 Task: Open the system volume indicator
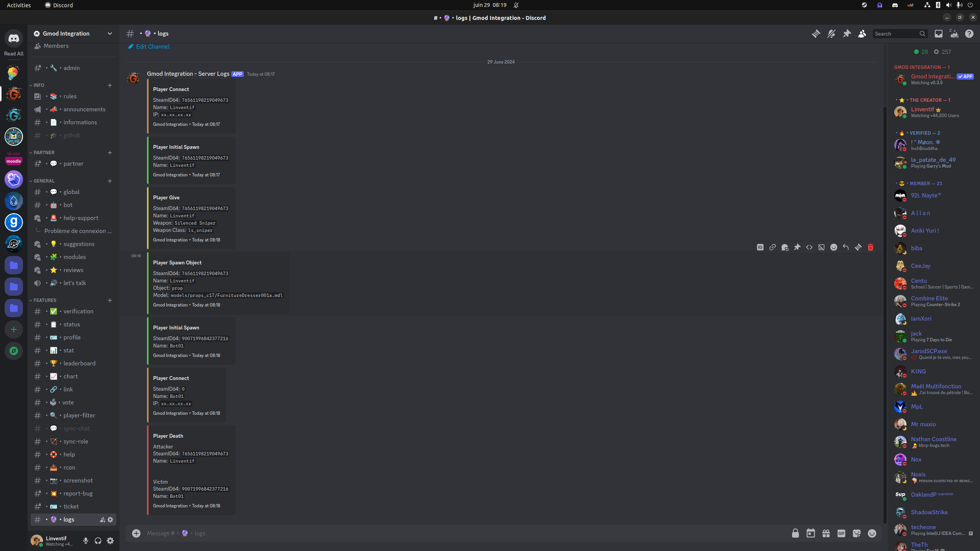coord(949,5)
